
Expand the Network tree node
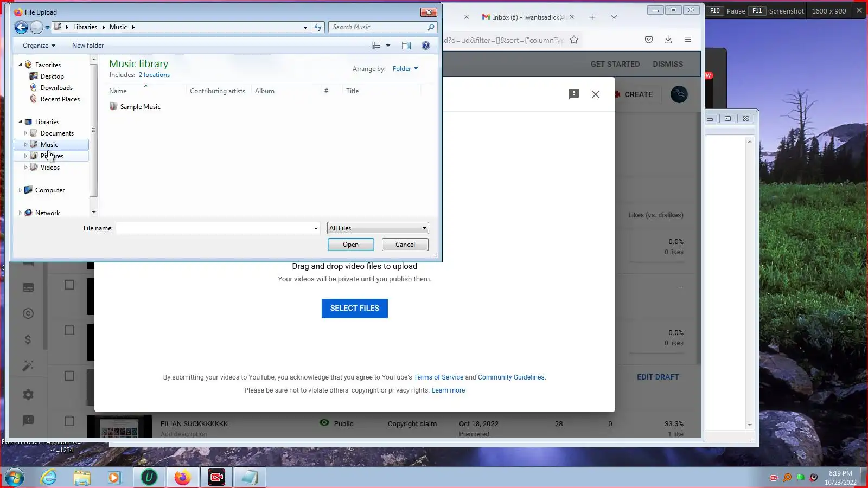pyautogui.click(x=20, y=213)
